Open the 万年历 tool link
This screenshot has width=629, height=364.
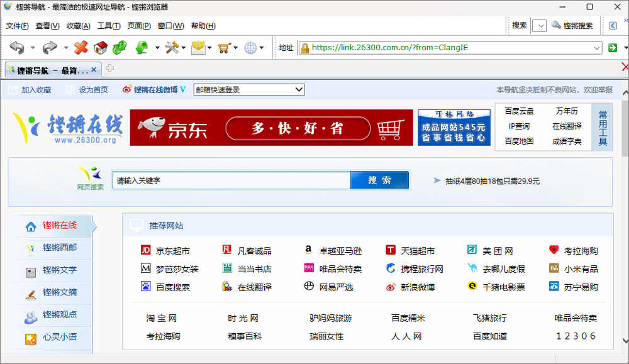point(567,111)
